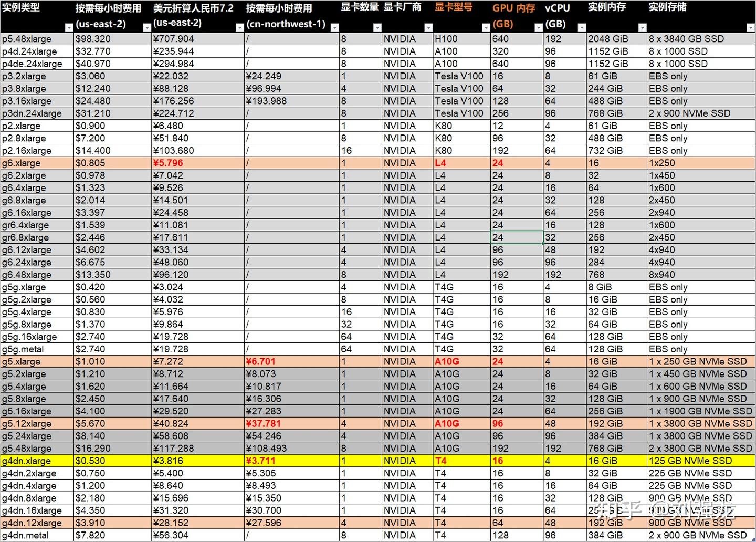The height and width of the screenshot is (542, 756).
Task: Select the red ¥6.701 cell
Action: coord(292,362)
